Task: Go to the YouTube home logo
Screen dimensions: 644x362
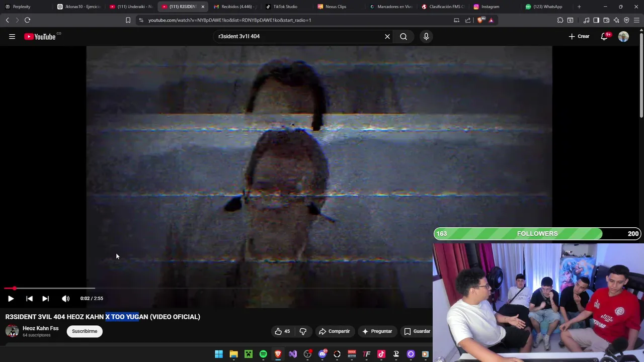Action: click(x=40, y=37)
